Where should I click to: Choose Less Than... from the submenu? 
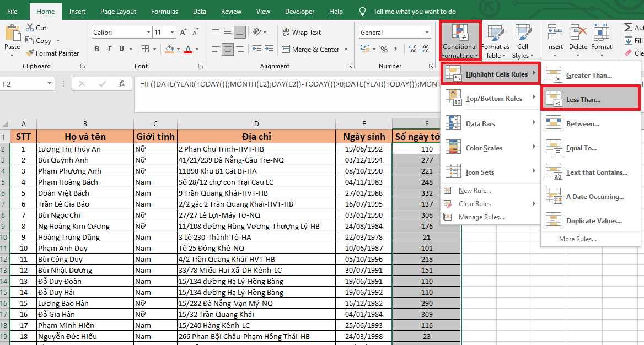click(583, 100)
